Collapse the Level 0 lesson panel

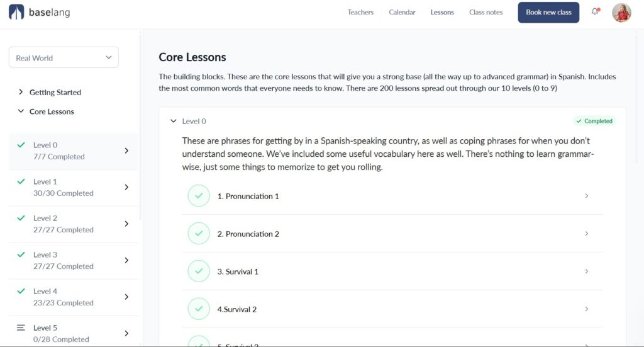[x=174, y=121]
